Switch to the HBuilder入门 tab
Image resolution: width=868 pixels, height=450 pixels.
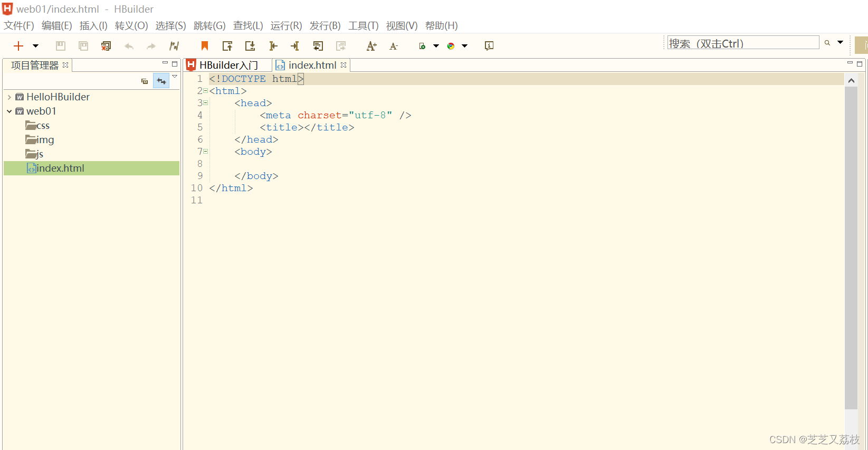coord(228,65)
